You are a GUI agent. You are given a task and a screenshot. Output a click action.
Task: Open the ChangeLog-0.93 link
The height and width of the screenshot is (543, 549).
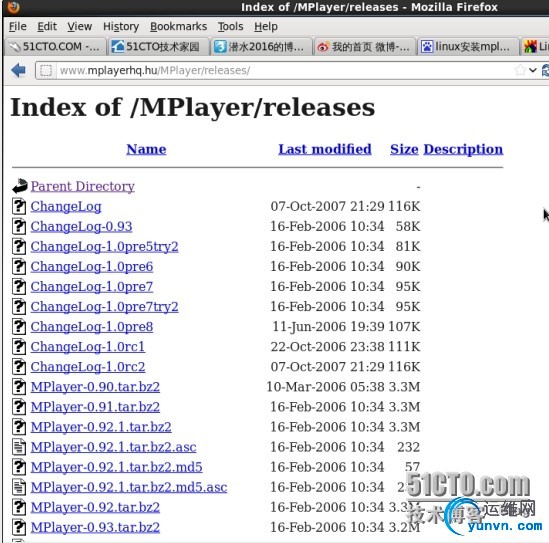[81, 227]
